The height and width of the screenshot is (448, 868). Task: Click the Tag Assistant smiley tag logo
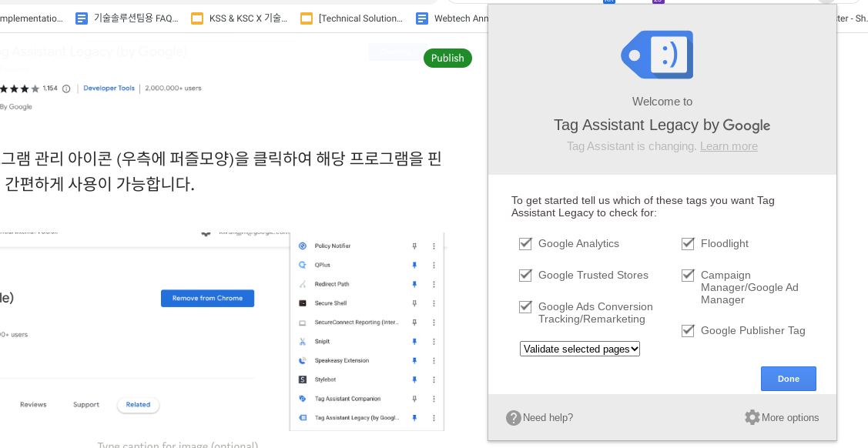(x=657, y=55)
